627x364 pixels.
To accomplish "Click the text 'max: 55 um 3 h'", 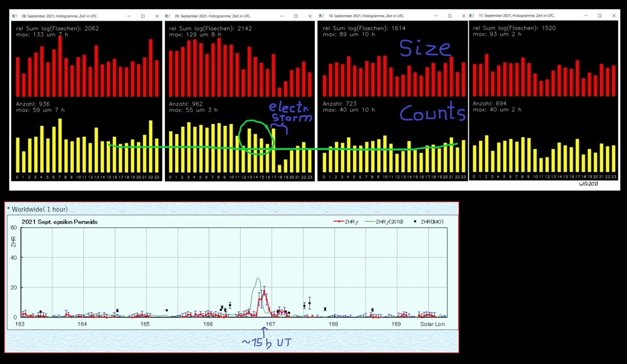I will point(193,110).
